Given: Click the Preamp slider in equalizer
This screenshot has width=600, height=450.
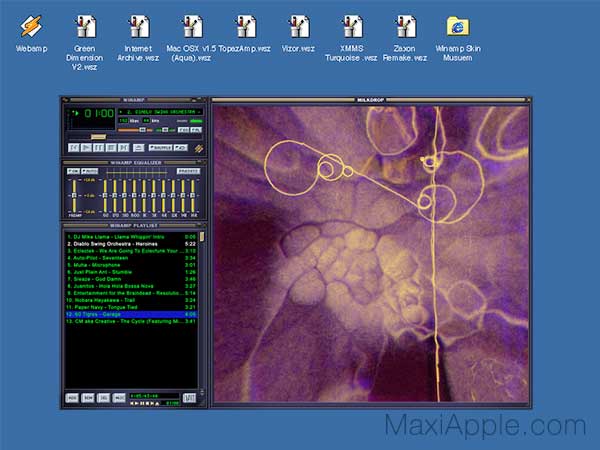Looking at the screenshot, I should (74, 195).
